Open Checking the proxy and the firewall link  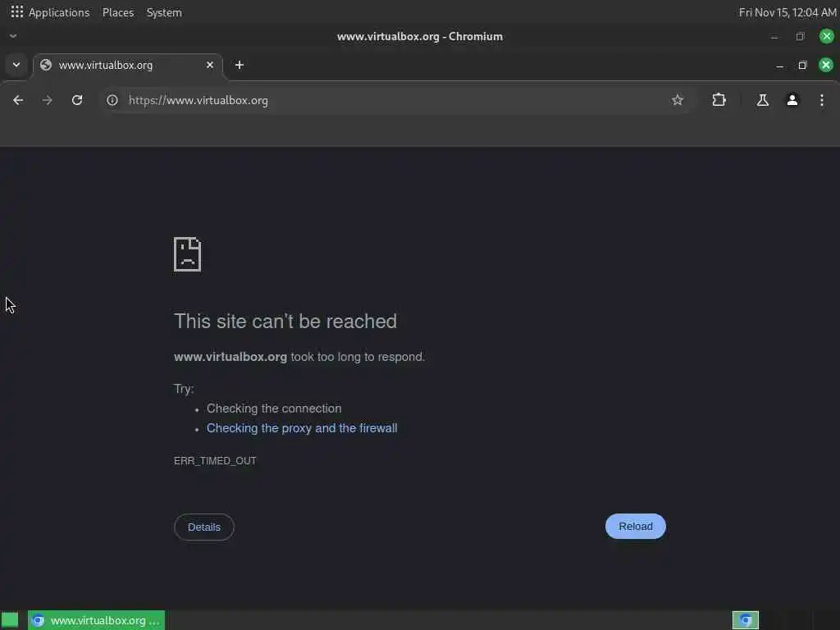tap(302, 428)
